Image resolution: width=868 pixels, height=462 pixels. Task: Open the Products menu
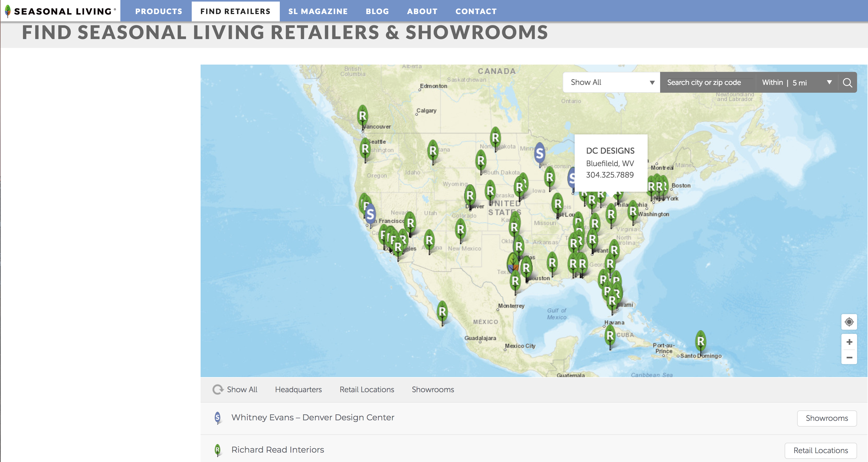159,11
